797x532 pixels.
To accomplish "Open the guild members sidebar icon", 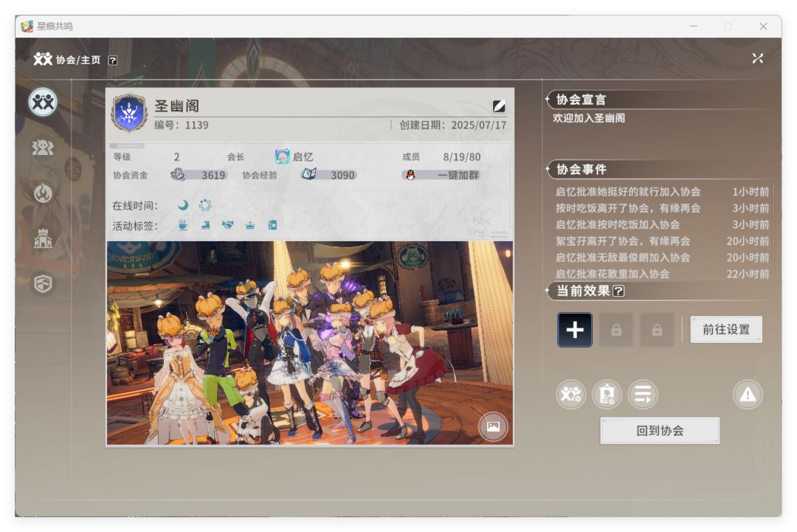I will [x=43, y=148].
